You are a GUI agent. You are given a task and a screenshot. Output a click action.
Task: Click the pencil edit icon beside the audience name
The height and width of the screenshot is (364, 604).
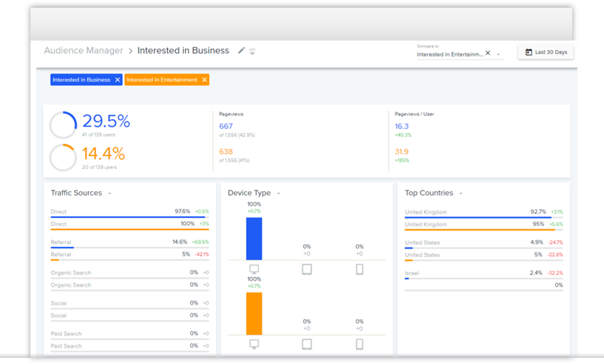[241, 50]
